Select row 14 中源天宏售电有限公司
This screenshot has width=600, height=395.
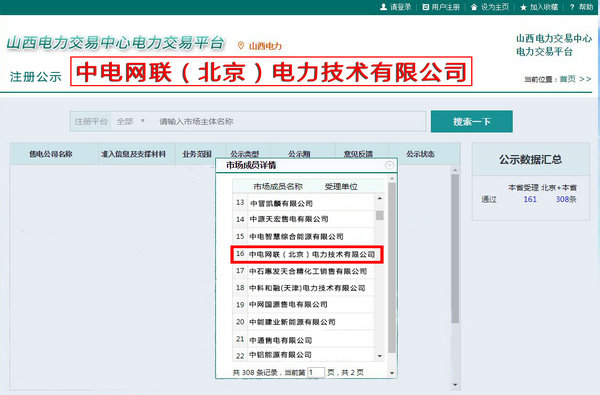[x=303, y=219]
